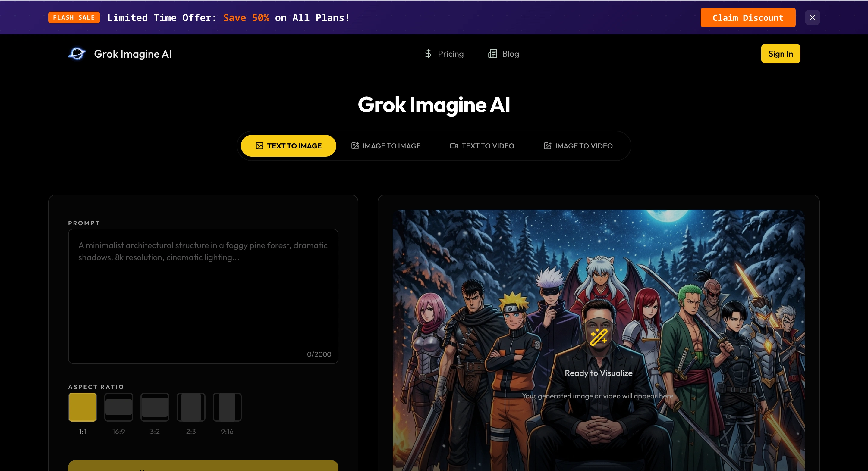
Task: Select the 16:9 aspect ratio option
Action: click(119, 407)
